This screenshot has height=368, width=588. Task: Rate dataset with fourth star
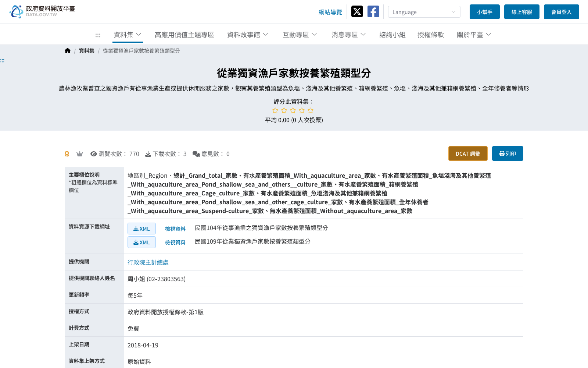[302, 110]
